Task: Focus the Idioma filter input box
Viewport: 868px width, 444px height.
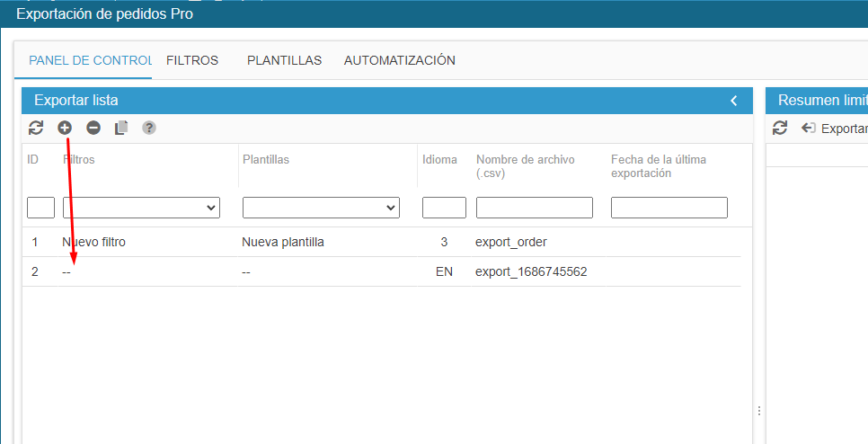Action: (x=444, y=208)
